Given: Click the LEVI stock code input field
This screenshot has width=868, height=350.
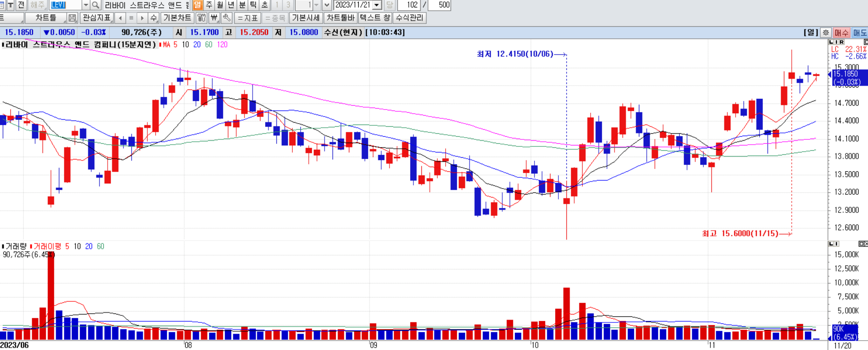Looking at the screenshot, I should click(x=65, y=5).
